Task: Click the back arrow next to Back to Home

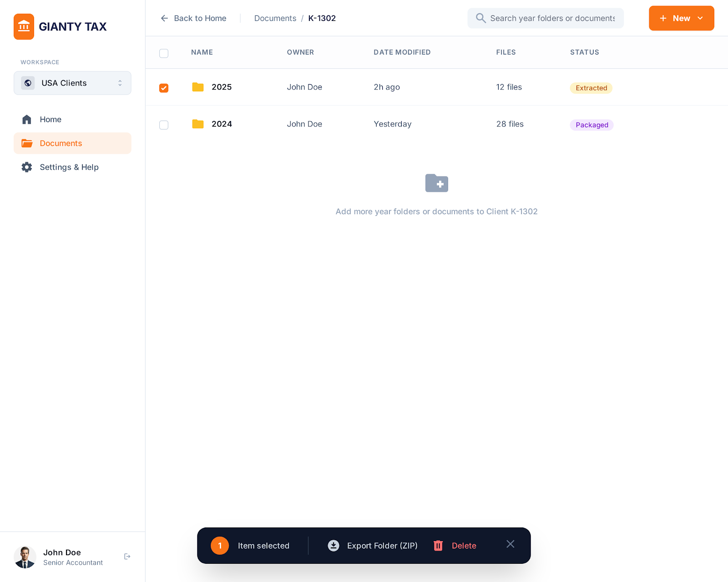Action: [164, 18]
